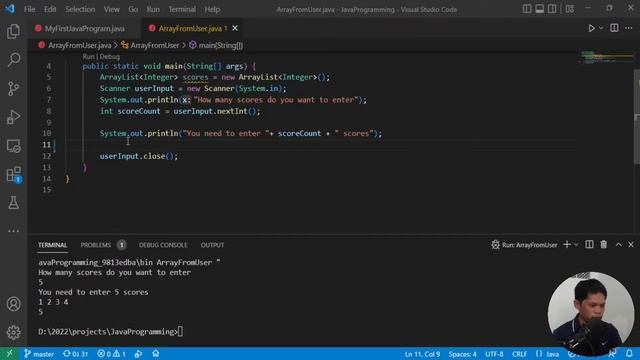640x360 pixels.
Task: Click the status bar icon after warnings count
Action: (x=138, y=354)
